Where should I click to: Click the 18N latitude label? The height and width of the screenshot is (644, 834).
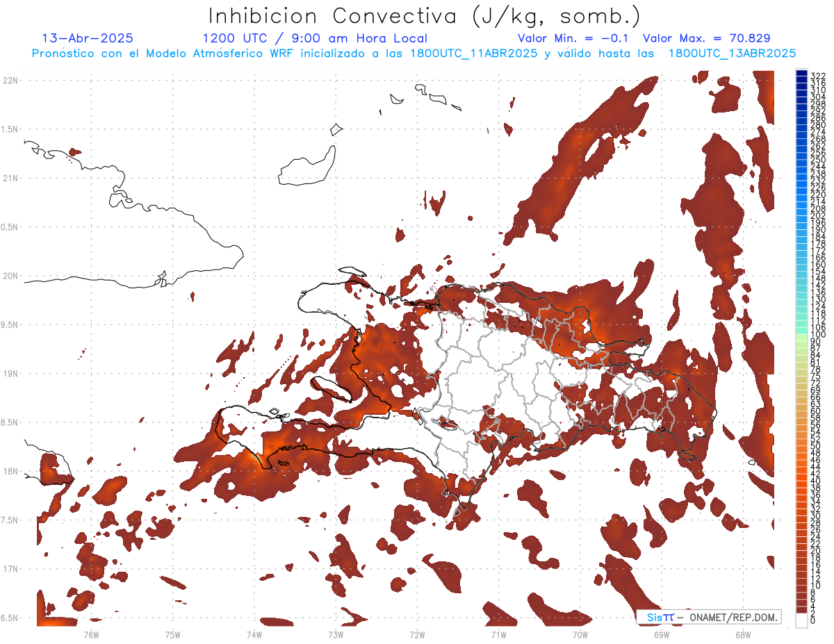coord(10,471)
